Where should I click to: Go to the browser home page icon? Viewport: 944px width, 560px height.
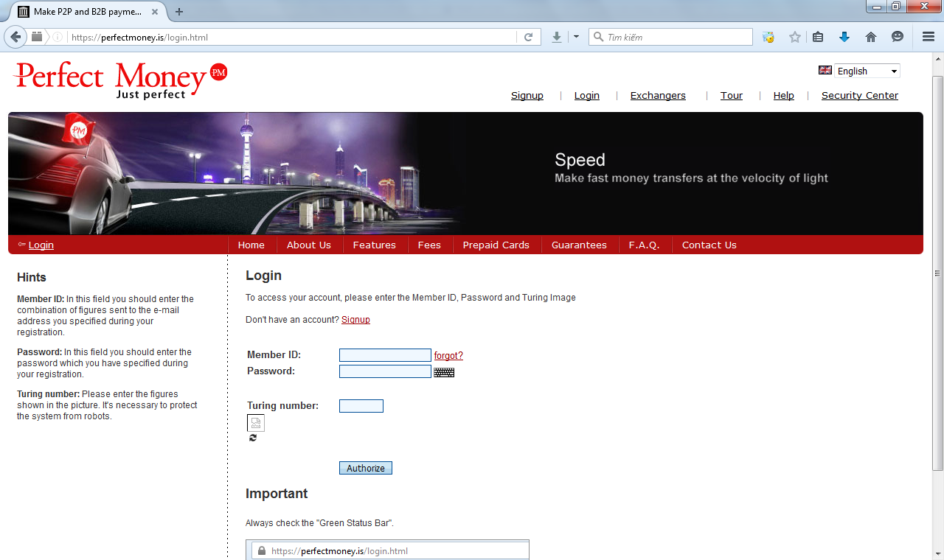[871, 37]
